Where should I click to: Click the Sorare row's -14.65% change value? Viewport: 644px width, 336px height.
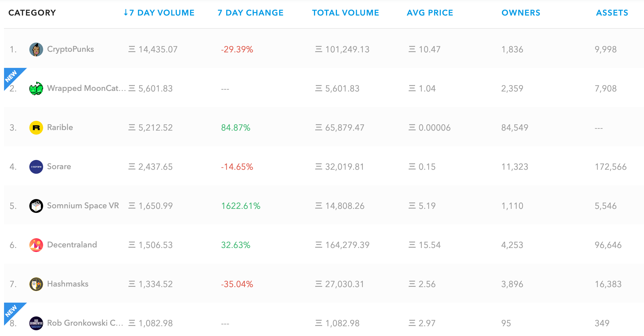click(237, 167)
